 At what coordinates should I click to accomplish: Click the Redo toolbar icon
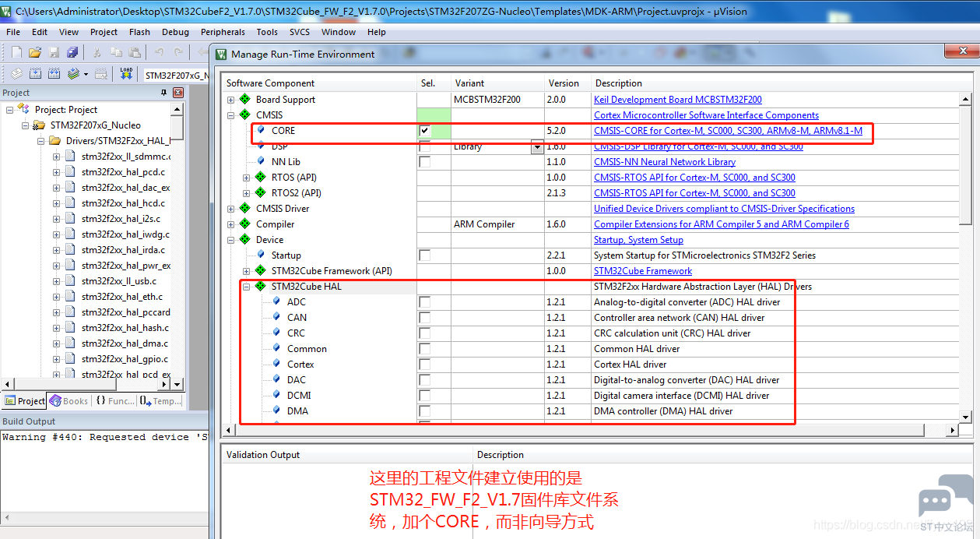tap(178, 52)
